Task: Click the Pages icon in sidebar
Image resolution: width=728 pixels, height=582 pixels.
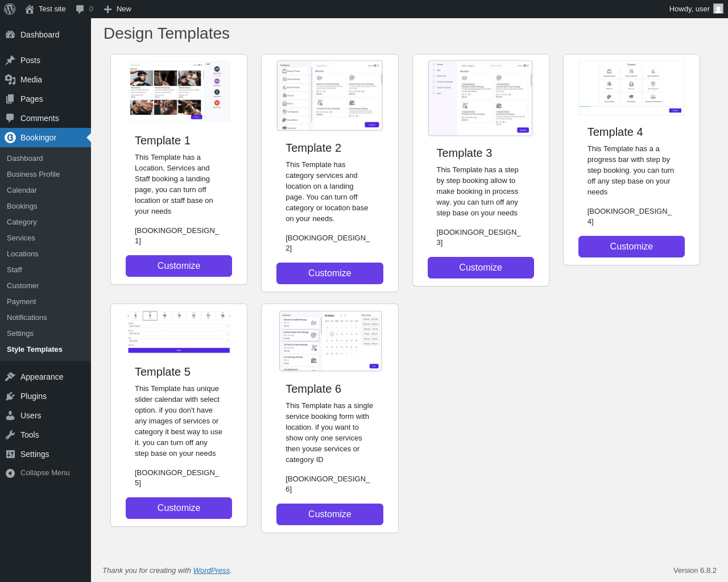Action: click(x=10, y=99)
